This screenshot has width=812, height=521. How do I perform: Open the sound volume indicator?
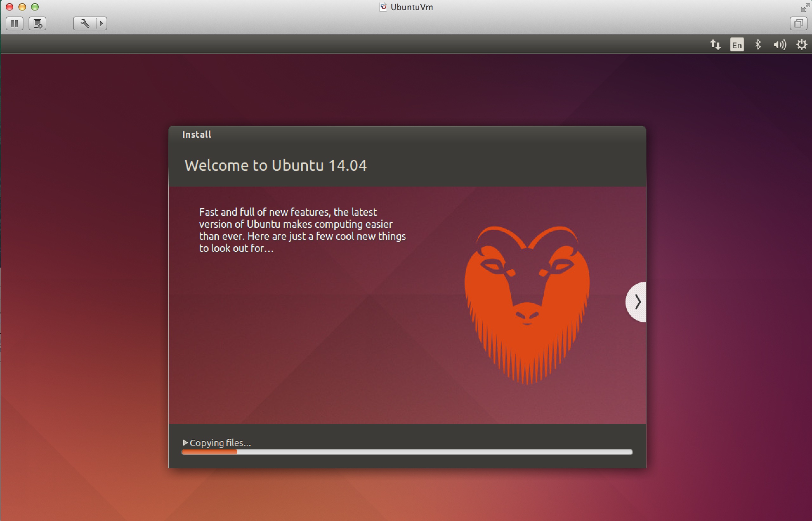coord(780,45)
